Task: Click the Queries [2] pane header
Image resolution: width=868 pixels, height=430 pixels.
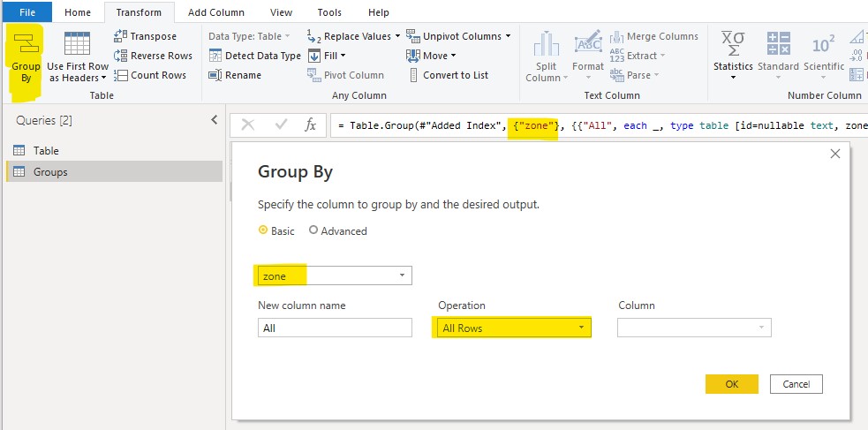Action: 44,120
